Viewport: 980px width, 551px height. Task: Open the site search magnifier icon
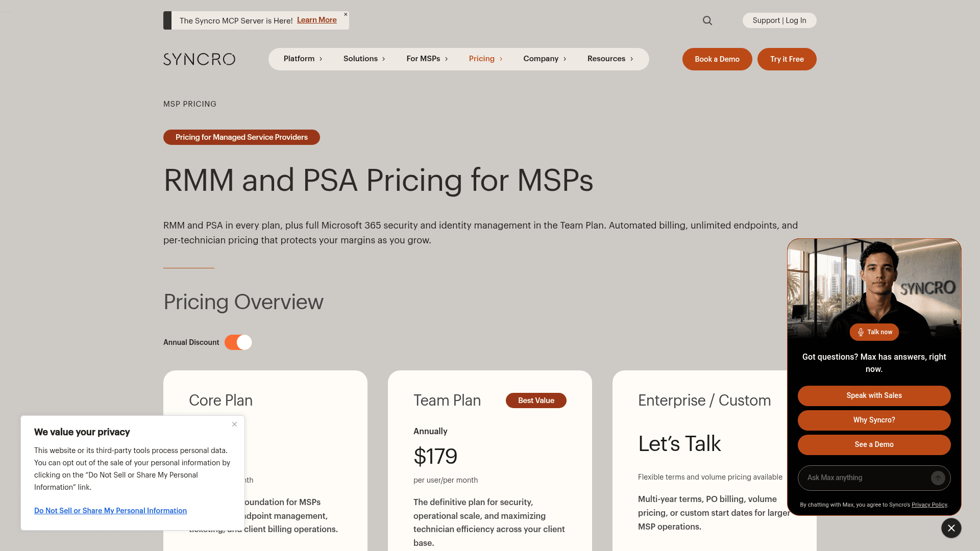pyautogui.click(x=707, y=20)
